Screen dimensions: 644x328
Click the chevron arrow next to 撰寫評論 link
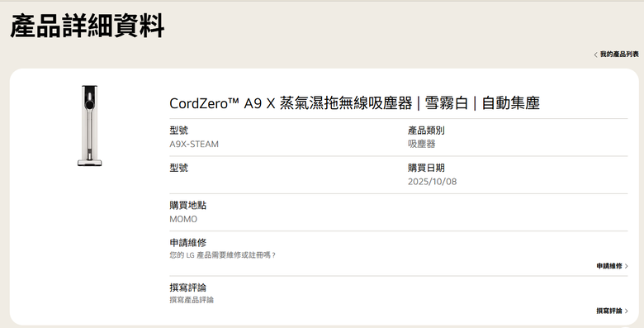tap(627, 311)
